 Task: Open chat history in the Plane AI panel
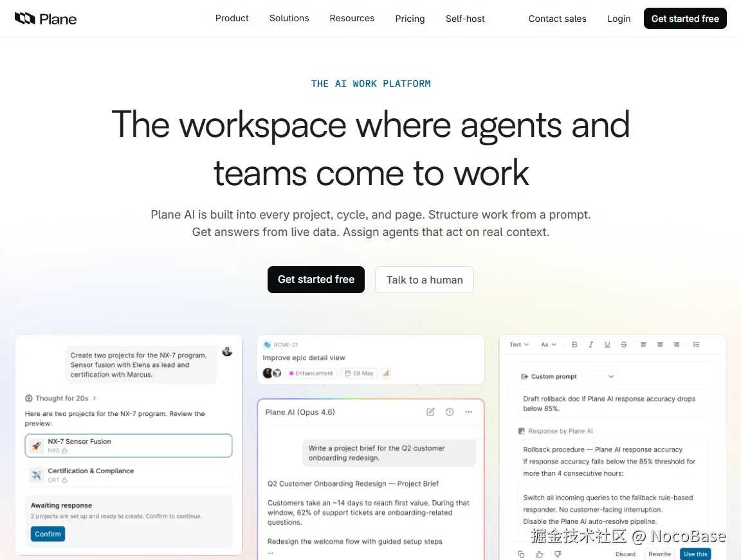tap(450, 411)
